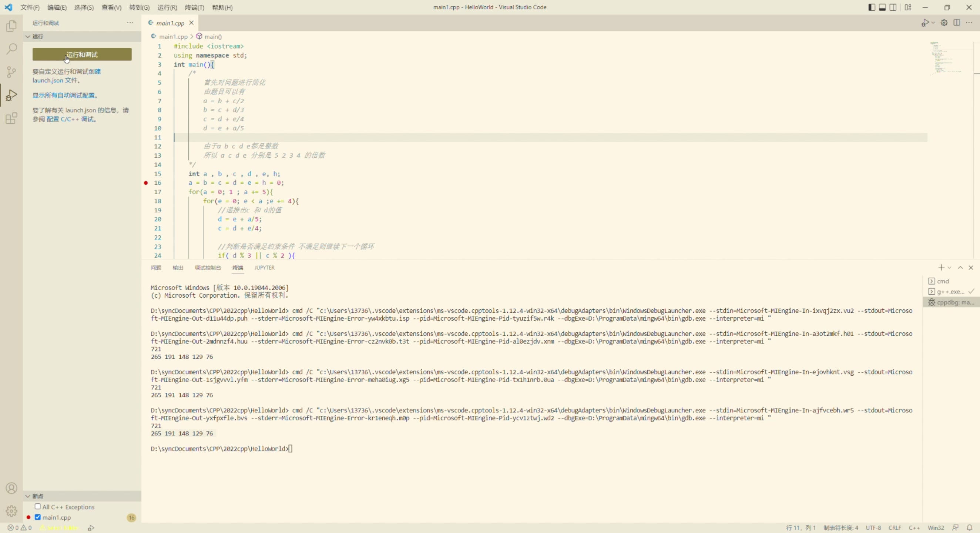Toggle the All C++ Exceptions checkbox
980x533 pixels.
click(x=37, y=507)
